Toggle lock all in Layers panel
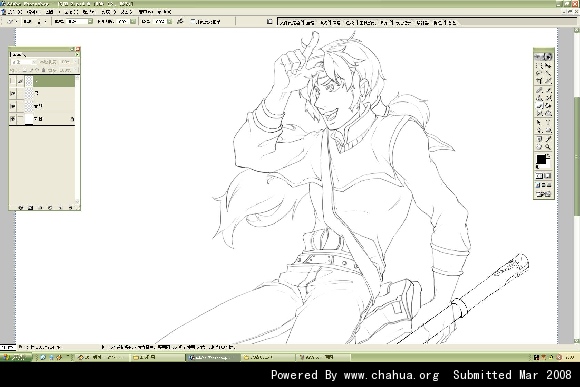Screen dimensions: 580x387 tap(44, 70)
